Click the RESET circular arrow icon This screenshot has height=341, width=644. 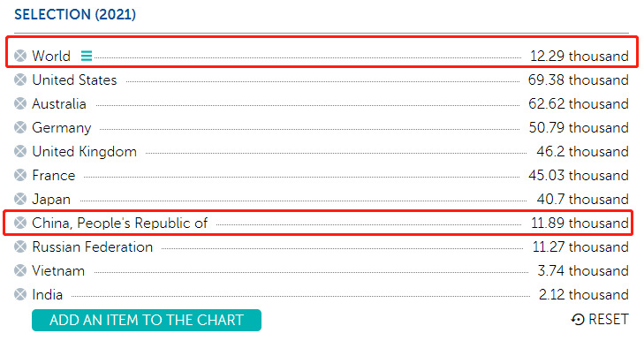[x=578, y=320]
